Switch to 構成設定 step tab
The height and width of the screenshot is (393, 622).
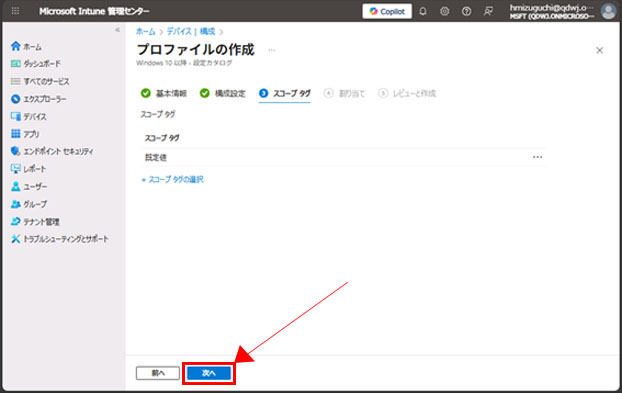point(223,93)
